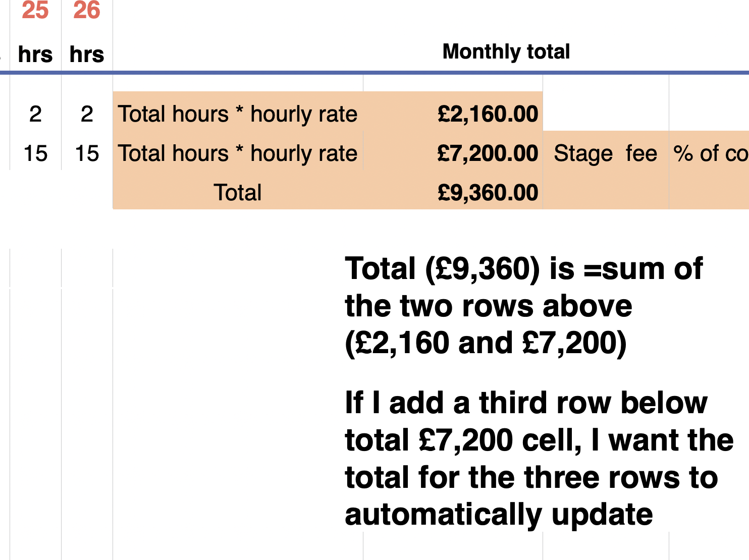
Task: Click the '% of co' header cell
Action: click(x=709, y=153)
